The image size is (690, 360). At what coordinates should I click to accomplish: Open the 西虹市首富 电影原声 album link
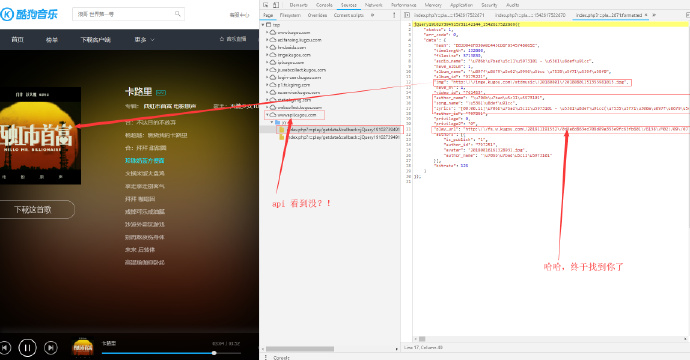(169, 106)
